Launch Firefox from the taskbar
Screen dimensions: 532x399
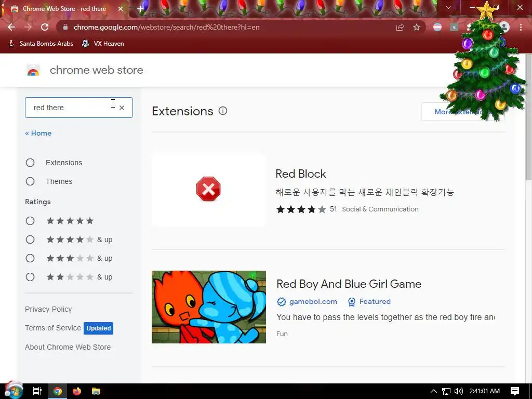click(x=77, y=391)
